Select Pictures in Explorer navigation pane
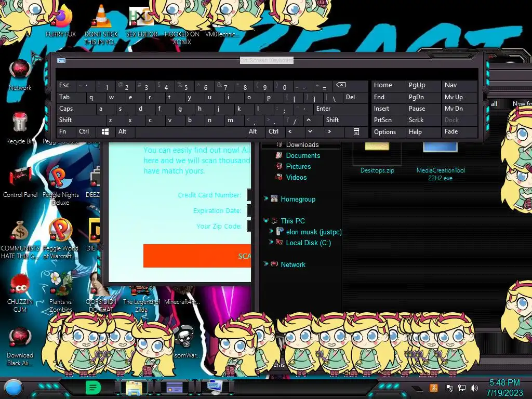This screenshot has width=532, height=399. click(298, 166)
